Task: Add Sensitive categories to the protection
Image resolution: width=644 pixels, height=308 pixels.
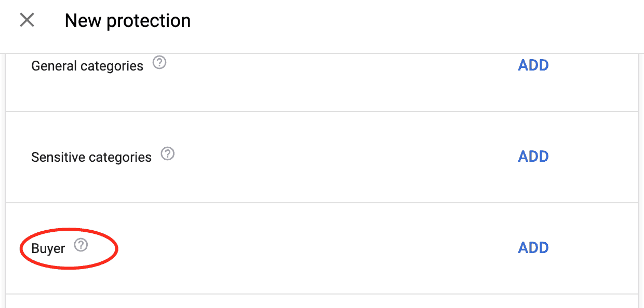Action: 533,157
